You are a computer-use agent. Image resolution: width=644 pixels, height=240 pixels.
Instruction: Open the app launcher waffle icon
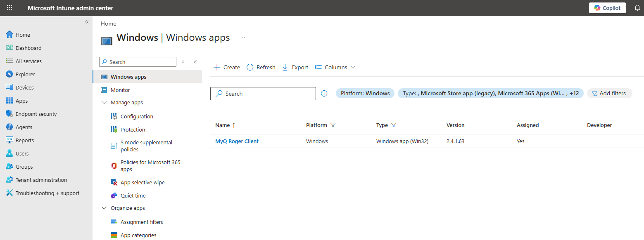click(10, 8)
